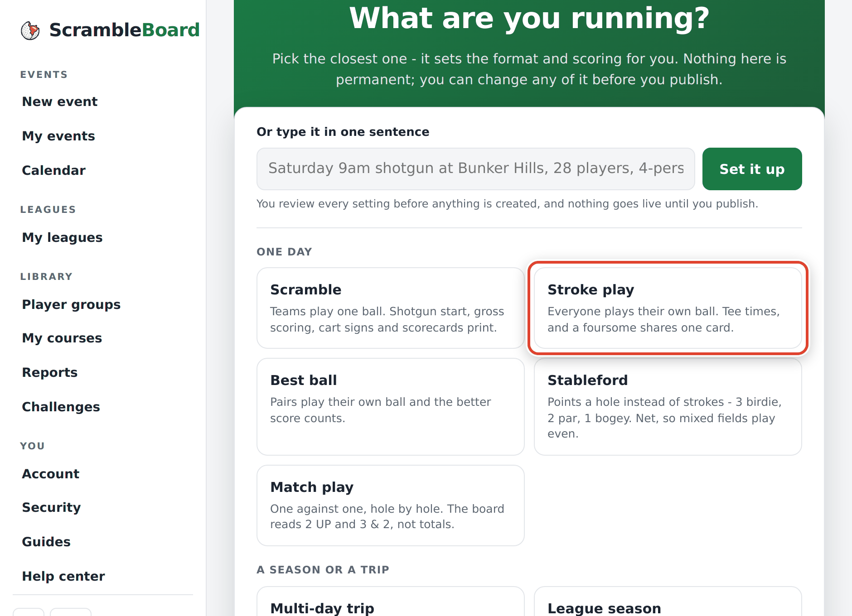Image resolution: width=852 pixels, height=616 pixels.
Task: Choose the Stableford format card
Action: tap(668, 407)
